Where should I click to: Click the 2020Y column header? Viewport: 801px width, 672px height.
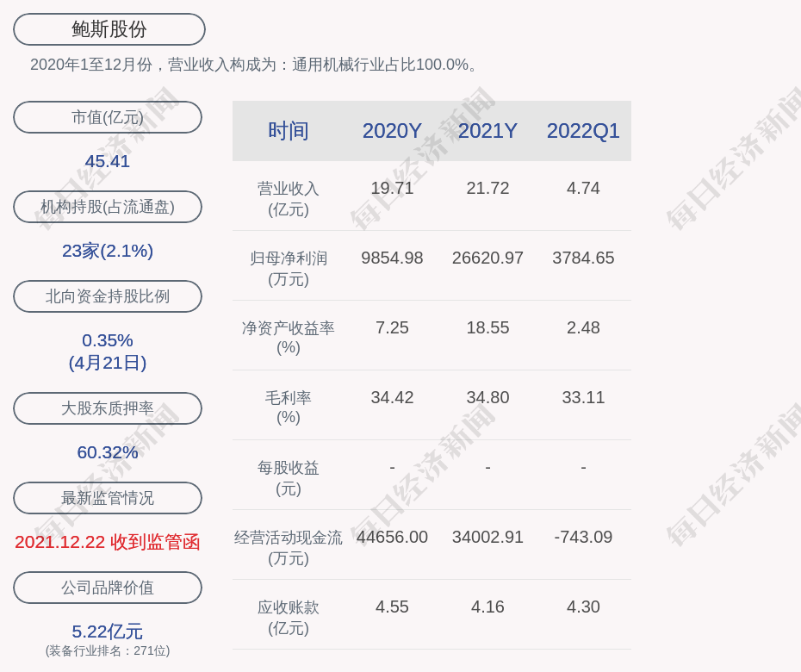(x=392, y=131)
